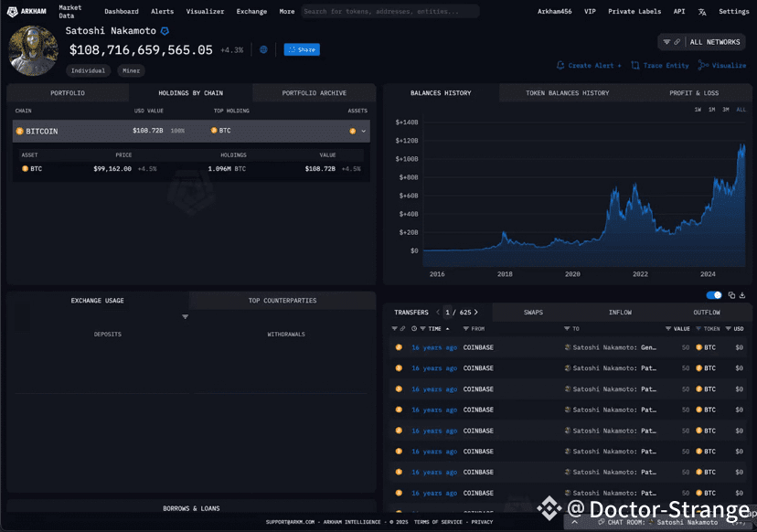Image resolution: width=757 pixels, height=532 pixels.
Task: Click the Satoshi Nakamoto profile avatar
Action: tap(33, 50)
